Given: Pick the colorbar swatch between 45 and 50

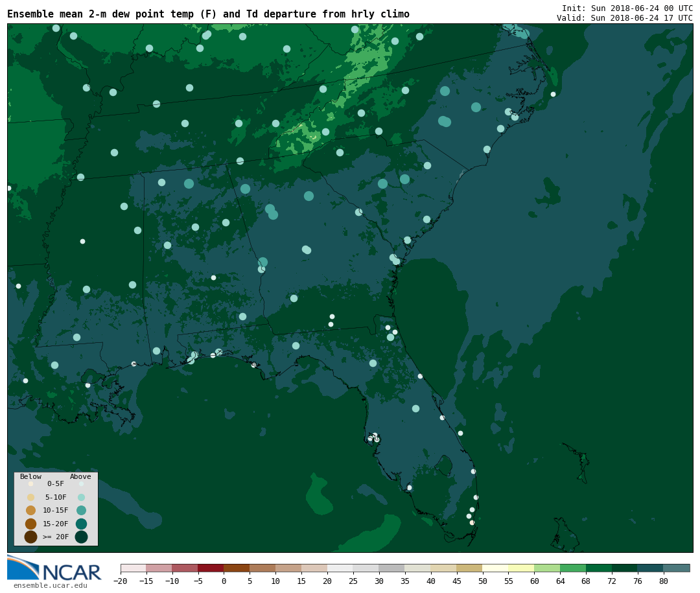Looking at the screenshot, I should tap(470, 568).
